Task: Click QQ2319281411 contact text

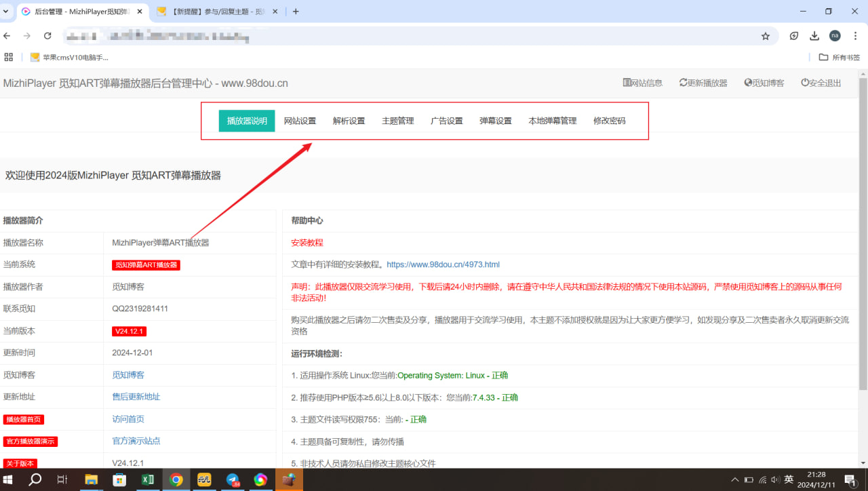Action: tap(140, 309)
